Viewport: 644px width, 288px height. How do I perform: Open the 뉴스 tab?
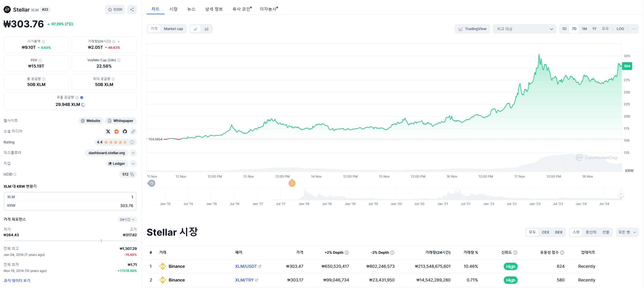[x=191, y=9]
